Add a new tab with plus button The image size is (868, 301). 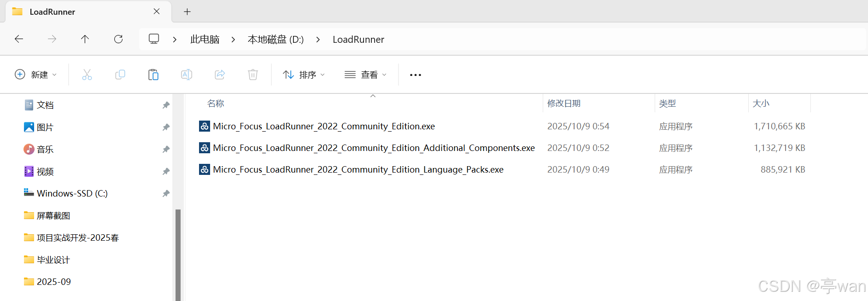coord(187,12)
